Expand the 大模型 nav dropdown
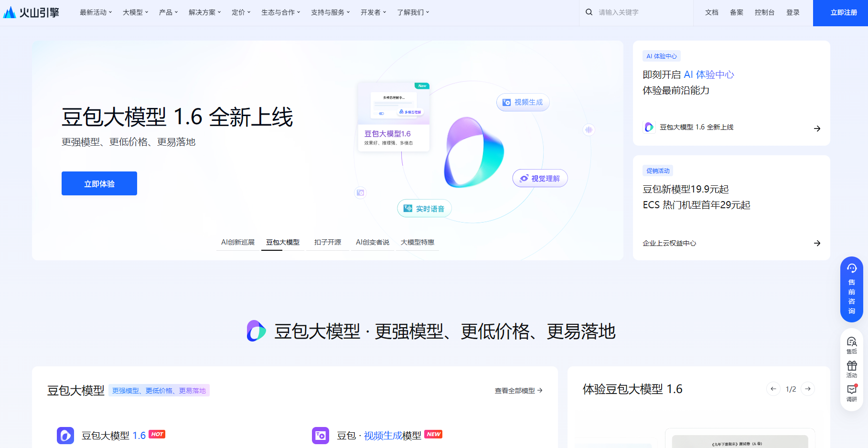Image resolution: width=868 pixels, height=448 pixels. (x=135, y=12)
